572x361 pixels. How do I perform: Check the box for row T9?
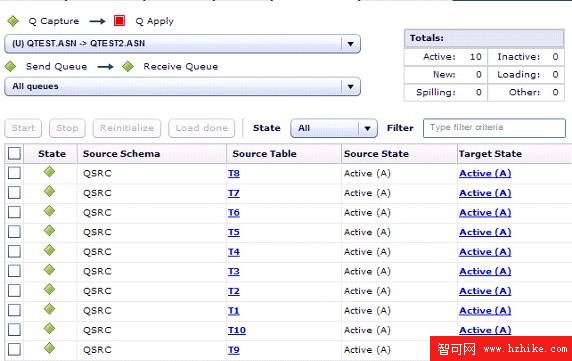14,350
